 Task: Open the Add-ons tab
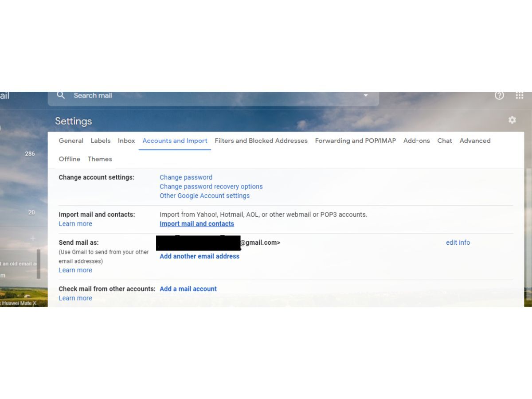(416, 141)
